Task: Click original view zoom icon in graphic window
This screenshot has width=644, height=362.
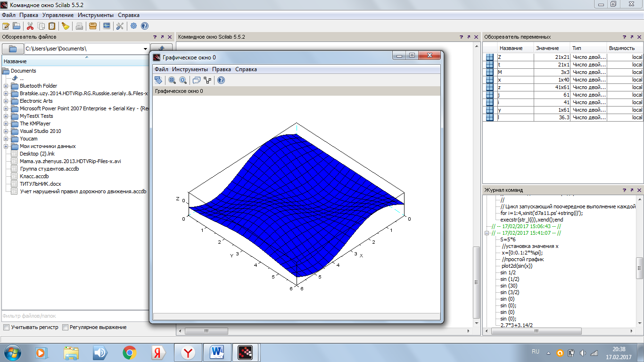Action: (x=183, y=80)
